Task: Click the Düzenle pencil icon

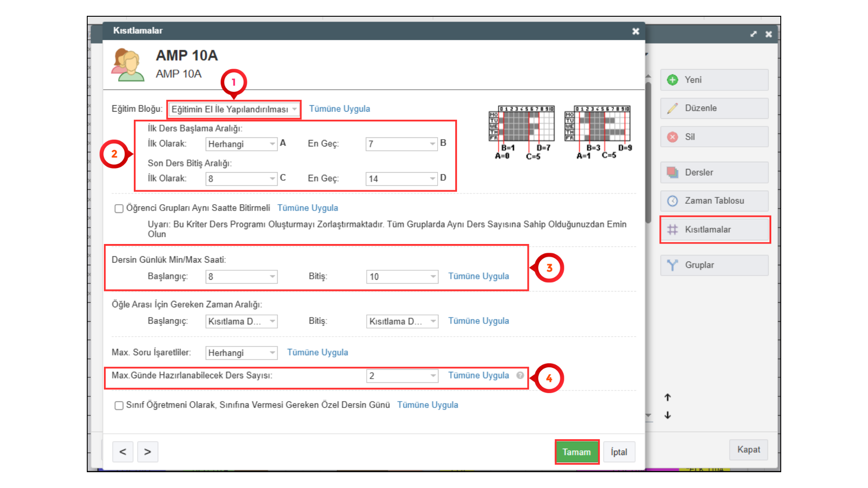Action: 672,108
